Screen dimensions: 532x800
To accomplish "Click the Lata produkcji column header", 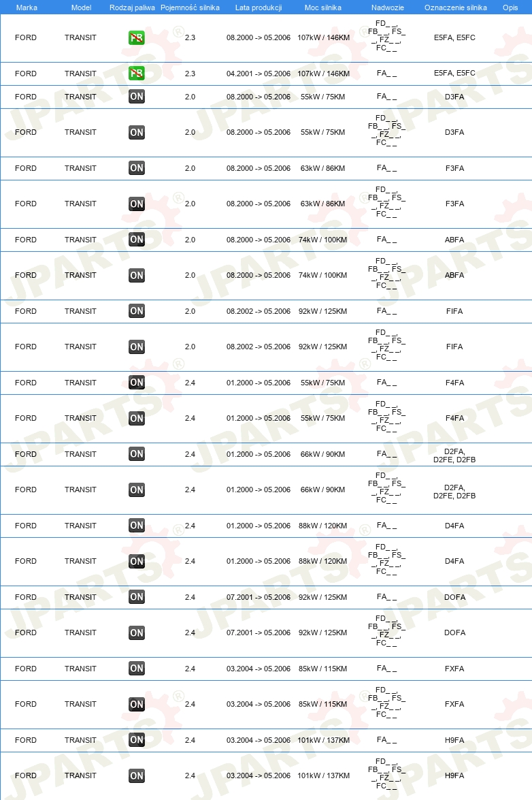I will pyautogui.click(x=259, y=7).
